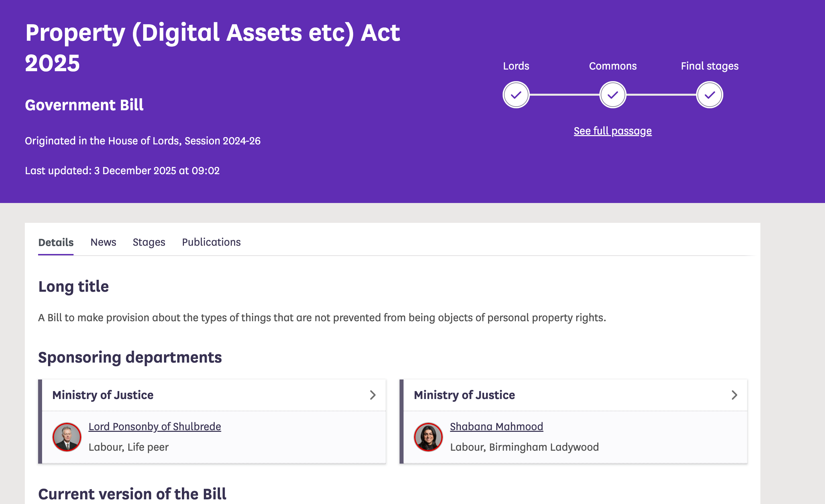Click Shabana Mahmood's portrait photo
Image resolution: width=825 pixels, height=504 pixels.
click(428, 437)
